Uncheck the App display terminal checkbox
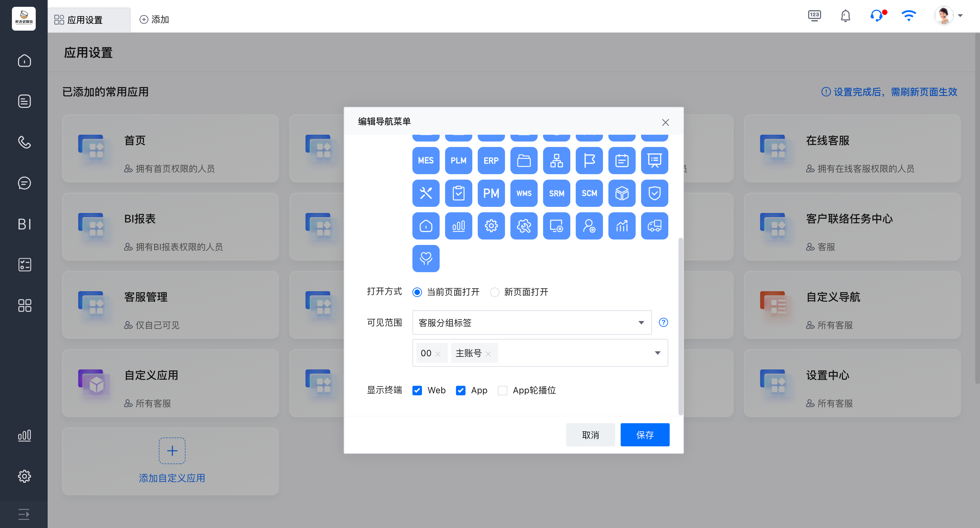The width and height of the screenshot is (980, 528). (461, 390)
